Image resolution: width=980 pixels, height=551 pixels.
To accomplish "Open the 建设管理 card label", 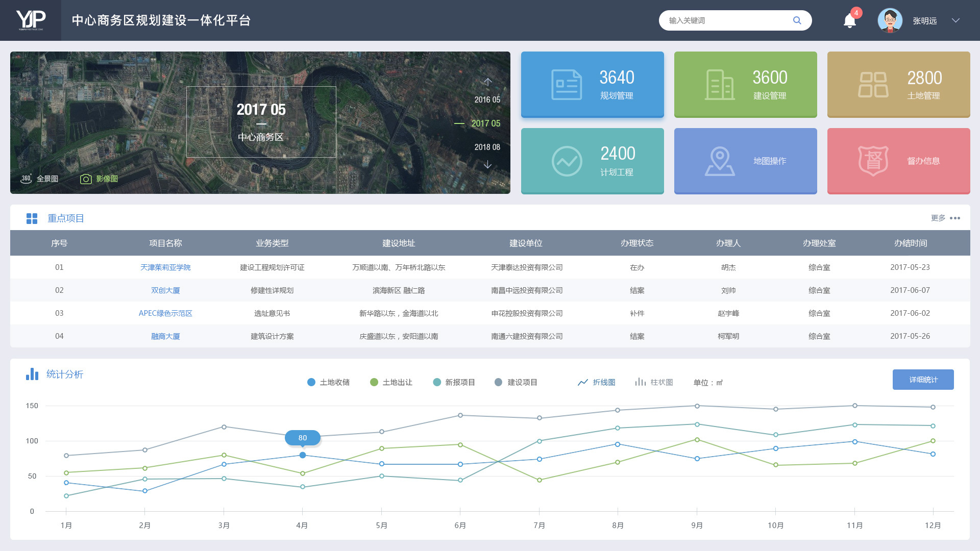I will pyautogui.click(x=770, y=96).
